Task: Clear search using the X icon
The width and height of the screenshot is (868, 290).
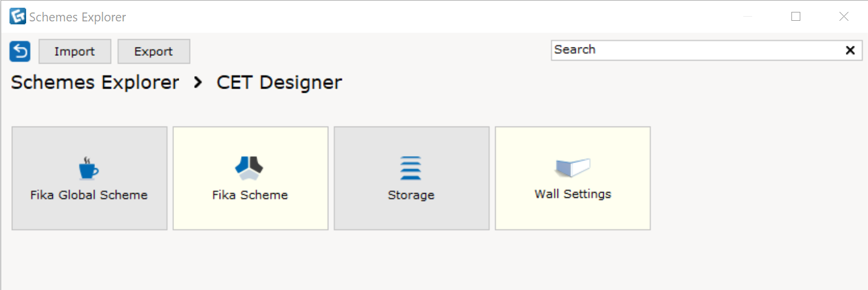Action: click(x=850, y=51)
